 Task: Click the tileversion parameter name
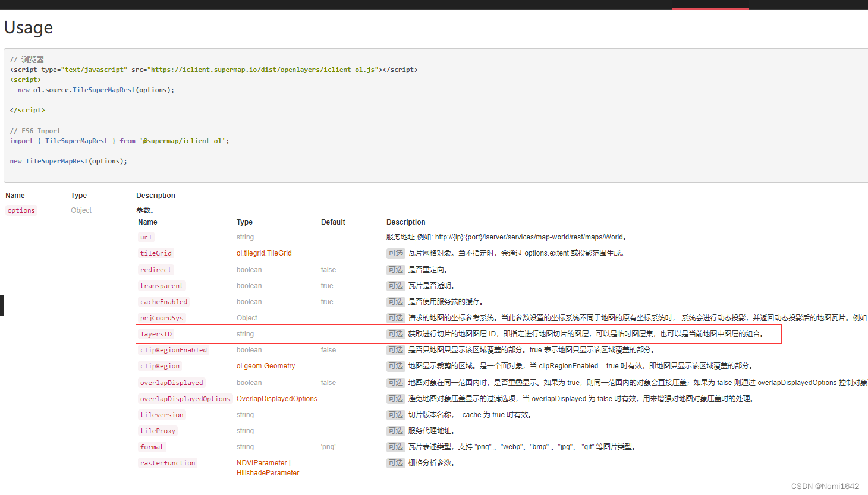pos(162,415)
